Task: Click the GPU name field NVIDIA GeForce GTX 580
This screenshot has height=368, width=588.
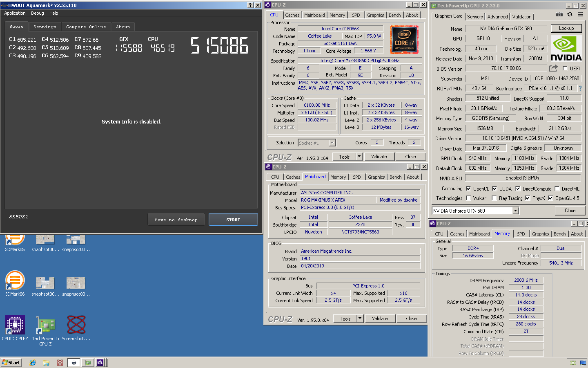Action: pyautogui.click(x=506, y=29)
